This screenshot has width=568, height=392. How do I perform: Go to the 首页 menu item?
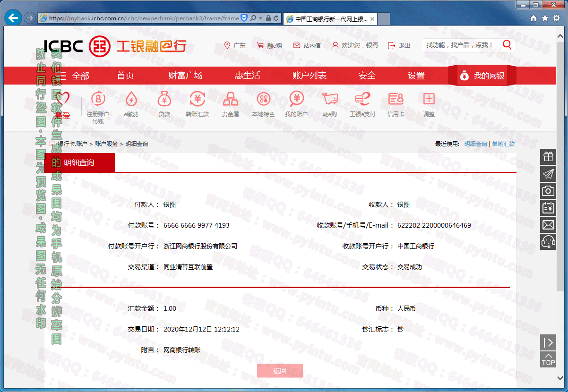tap(126, 76)
